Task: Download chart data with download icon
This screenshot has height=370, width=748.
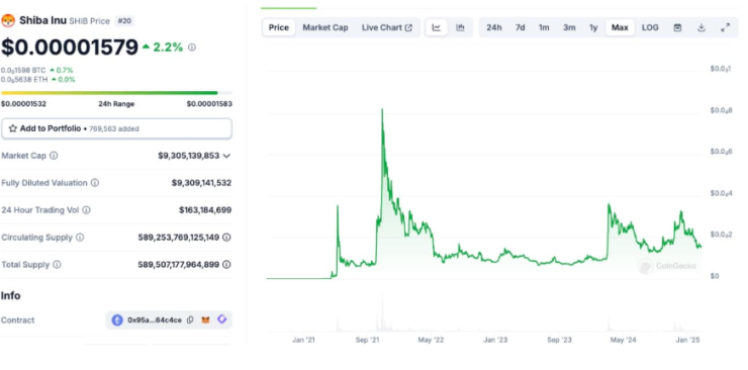Action: tap(701, 28)
